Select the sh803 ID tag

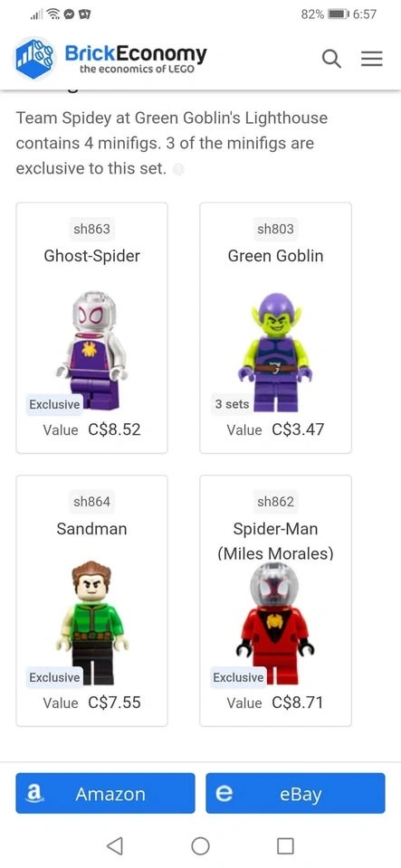(x=276, y=229)
